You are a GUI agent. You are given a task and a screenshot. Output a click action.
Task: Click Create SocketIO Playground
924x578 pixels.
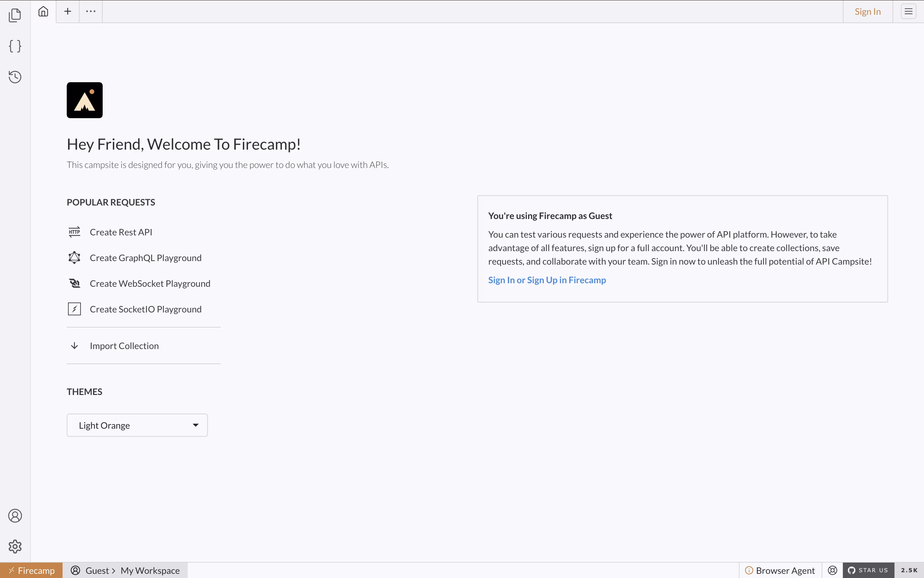(145, 309)
